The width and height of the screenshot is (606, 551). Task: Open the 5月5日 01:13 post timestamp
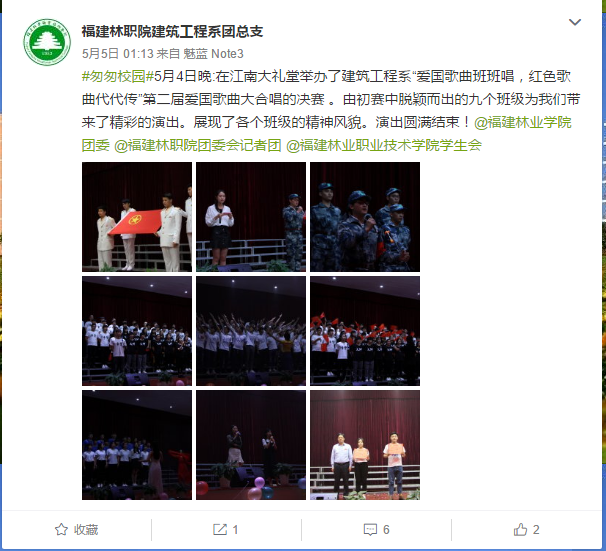[117, 54]
